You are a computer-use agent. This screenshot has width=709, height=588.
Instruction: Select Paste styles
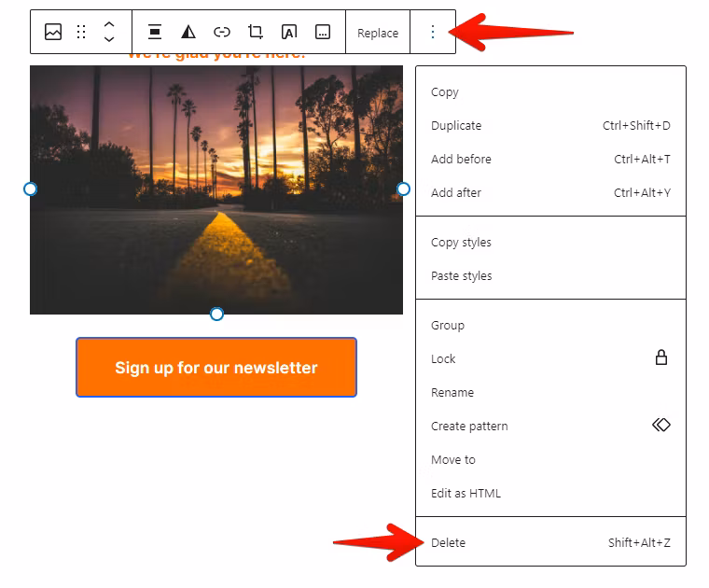tap(550, 276)
